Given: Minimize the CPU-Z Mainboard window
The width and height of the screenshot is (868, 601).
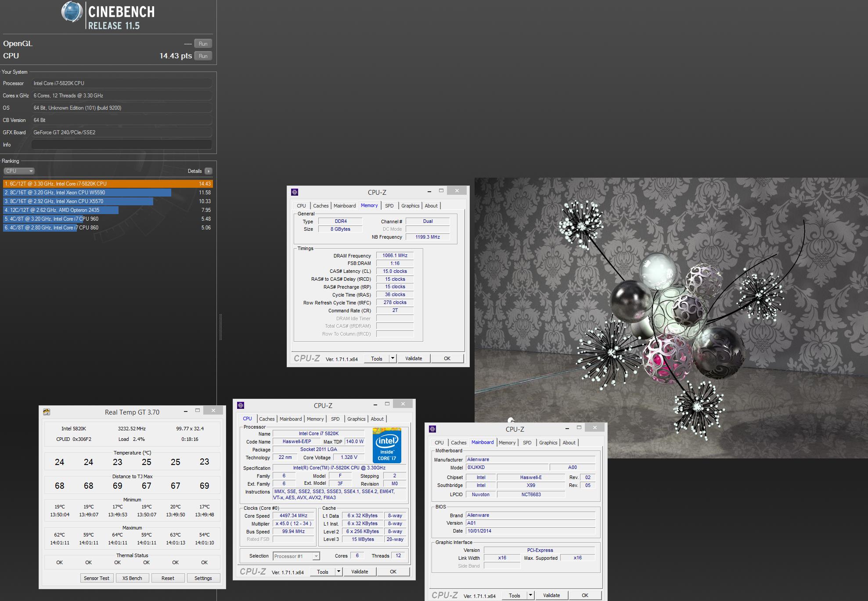Looking at the screenshot, I should (x=567, y=428).
